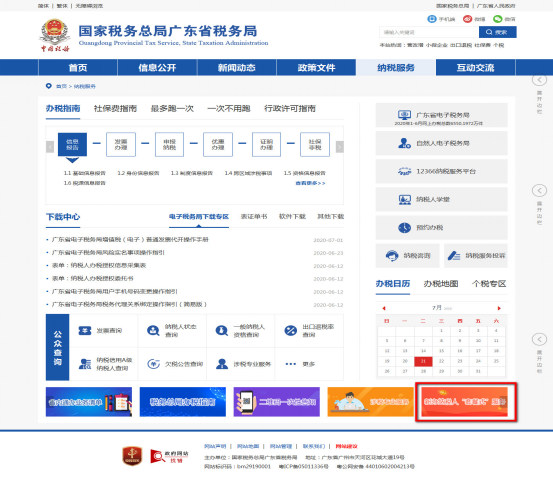Open the 二维码一次性告知 purple banner

276,402
